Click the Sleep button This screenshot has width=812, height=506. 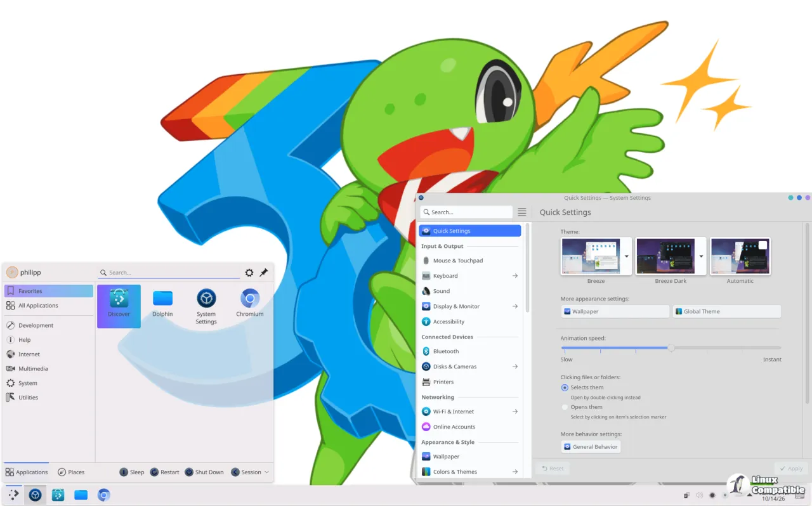[132, 472]
